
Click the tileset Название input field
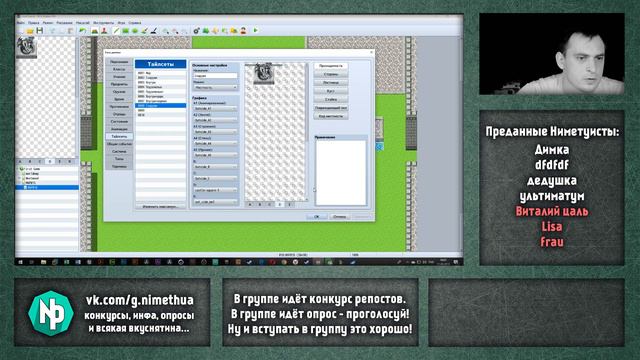click(215, 76)
